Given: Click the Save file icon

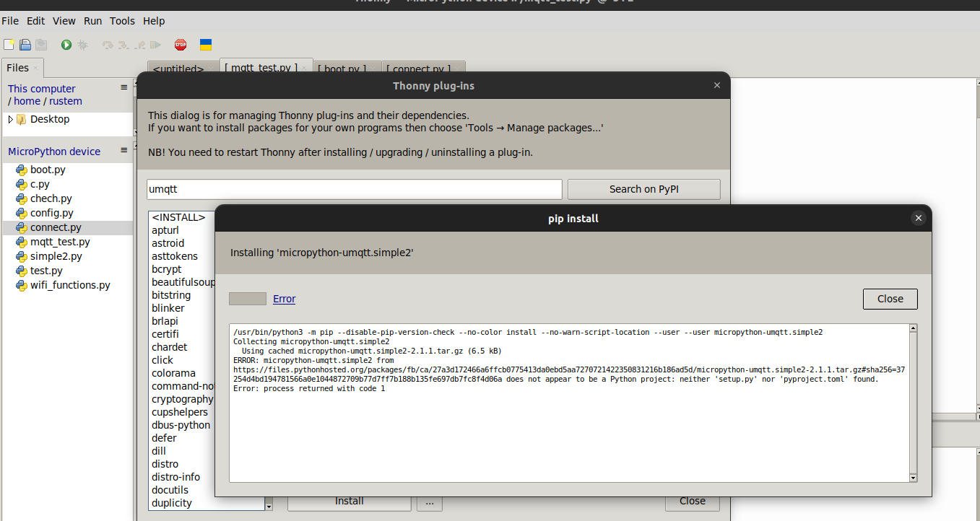Looking at the screenshot, I should click(x=40, y=44).
